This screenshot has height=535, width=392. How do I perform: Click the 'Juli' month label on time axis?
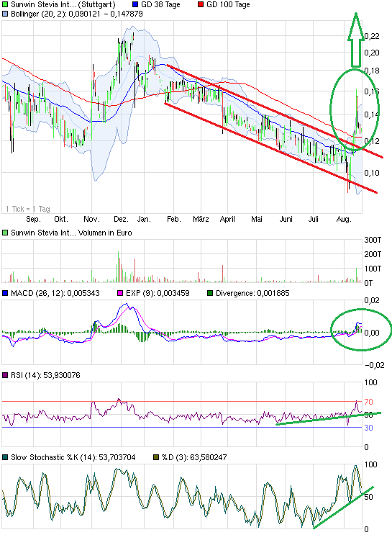(x=314, y=219)
